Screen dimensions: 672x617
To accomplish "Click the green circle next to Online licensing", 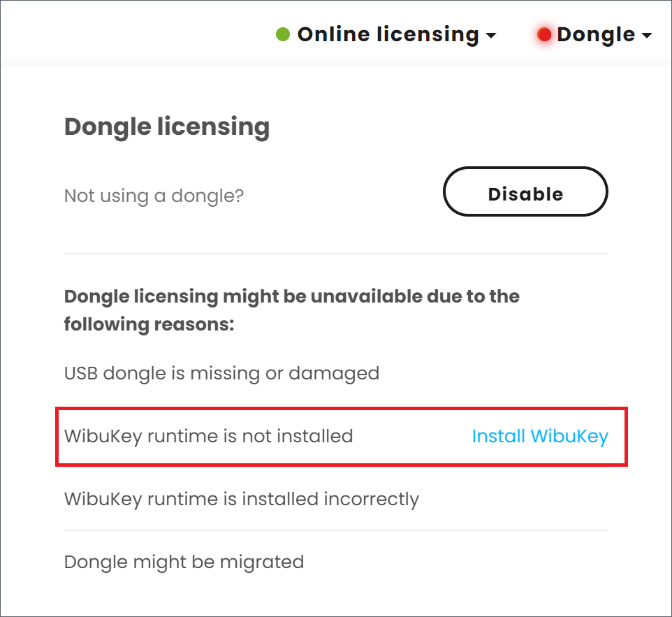I will [x=284, y=34].
